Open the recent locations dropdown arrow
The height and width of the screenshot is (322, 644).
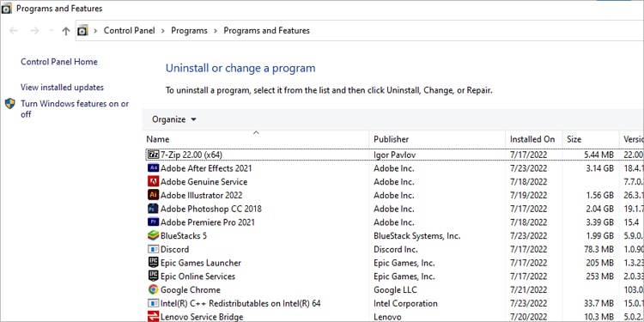coord(52,31)
